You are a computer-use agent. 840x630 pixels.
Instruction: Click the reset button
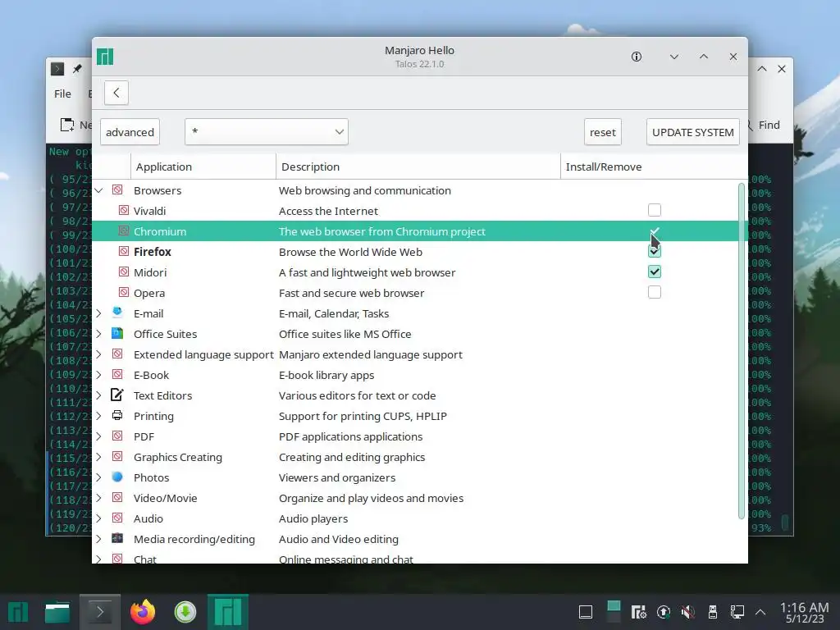coord(603,132)
